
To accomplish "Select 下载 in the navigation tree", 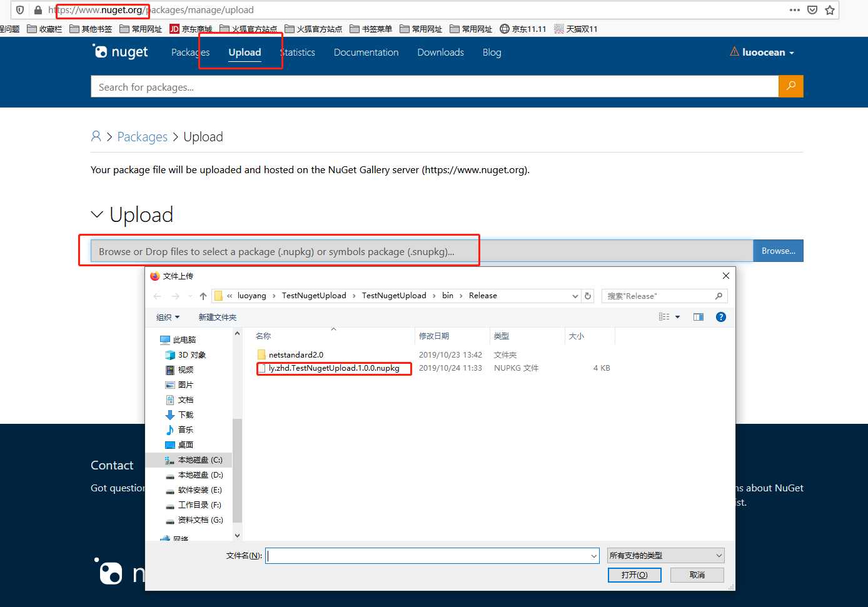I will pyautogui.click(x=179, y=414).
